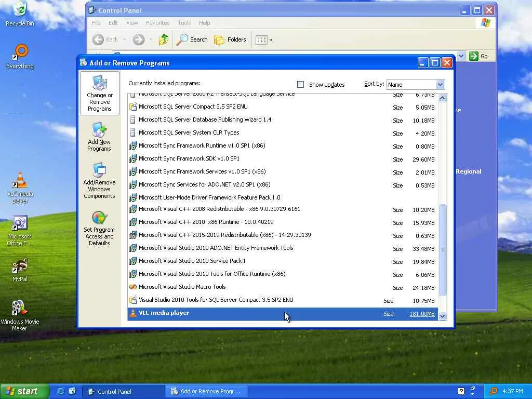
Task: Click the Go button in the address bar
Action: pyautogui.click(x=478, y=56)
